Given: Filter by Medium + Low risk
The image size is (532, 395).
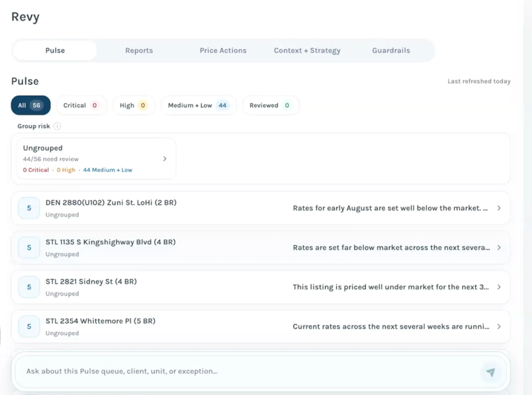Looking at the screenshot, I should pos(199,105).
